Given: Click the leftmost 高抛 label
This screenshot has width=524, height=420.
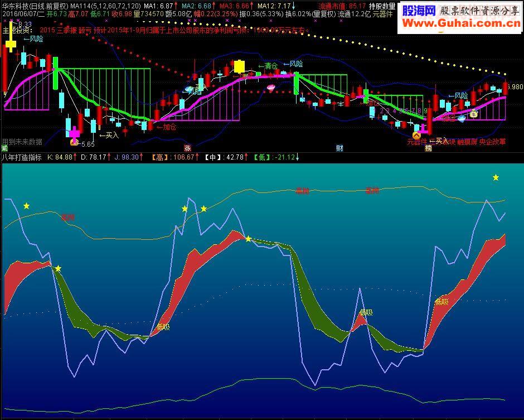Looking at the screenshot, I should (68, 218).
